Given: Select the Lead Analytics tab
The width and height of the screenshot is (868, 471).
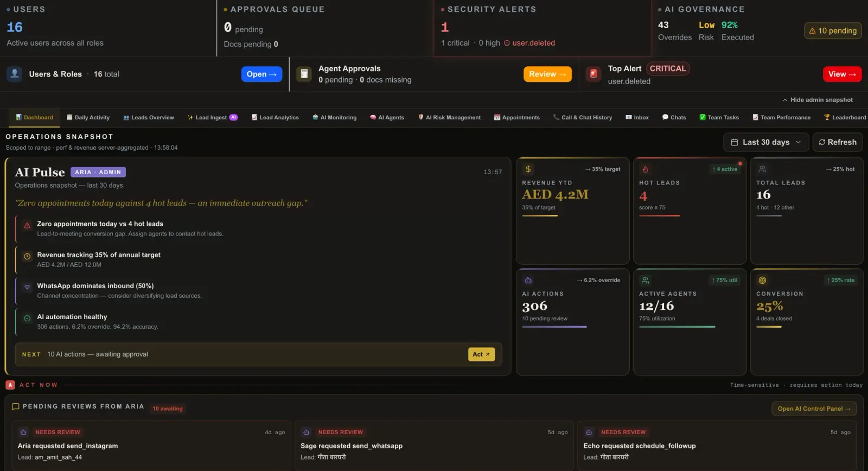Looking at the screenshot, I should point(275,117).
